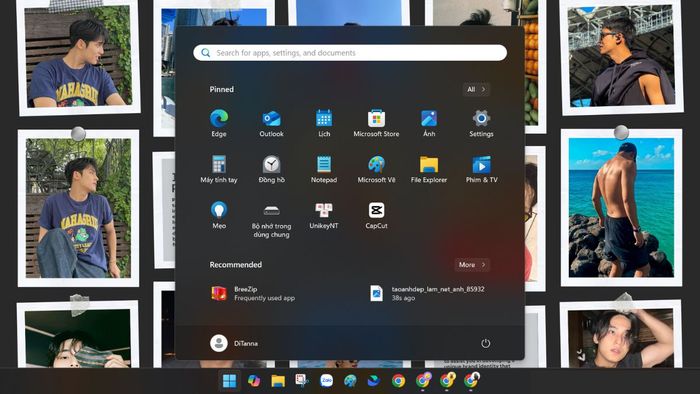Click the Start menu search box
The image size is (700, 394).
pos(350,53)
